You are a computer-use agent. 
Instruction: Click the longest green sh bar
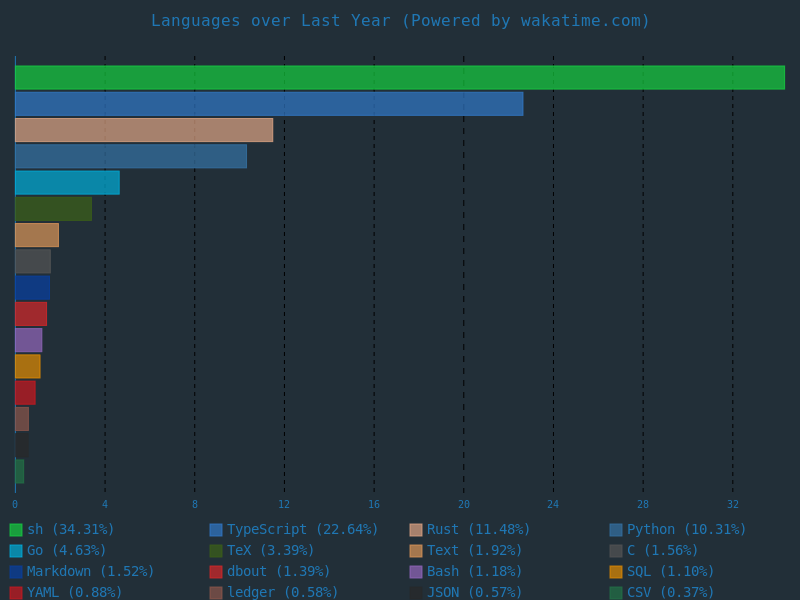tap(400, 78)
